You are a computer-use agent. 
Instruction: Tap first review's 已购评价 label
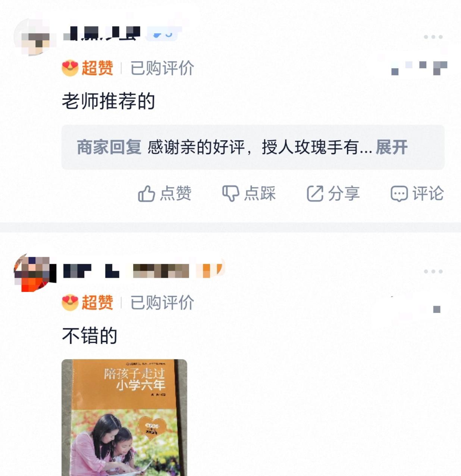click(x=162, y=68)
